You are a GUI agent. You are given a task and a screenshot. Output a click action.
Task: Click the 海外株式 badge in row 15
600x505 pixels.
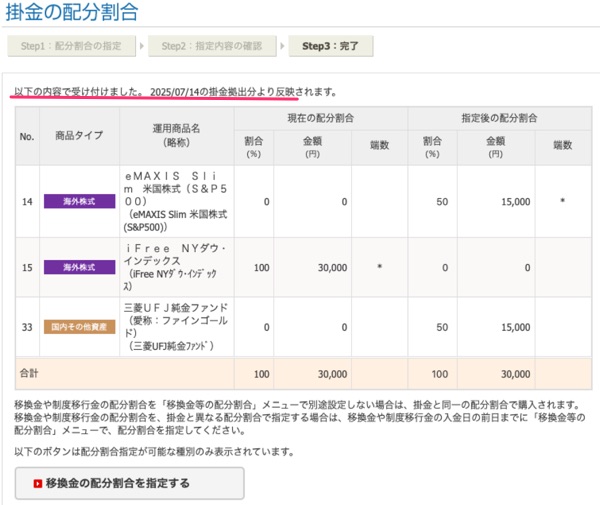(79, 267)
